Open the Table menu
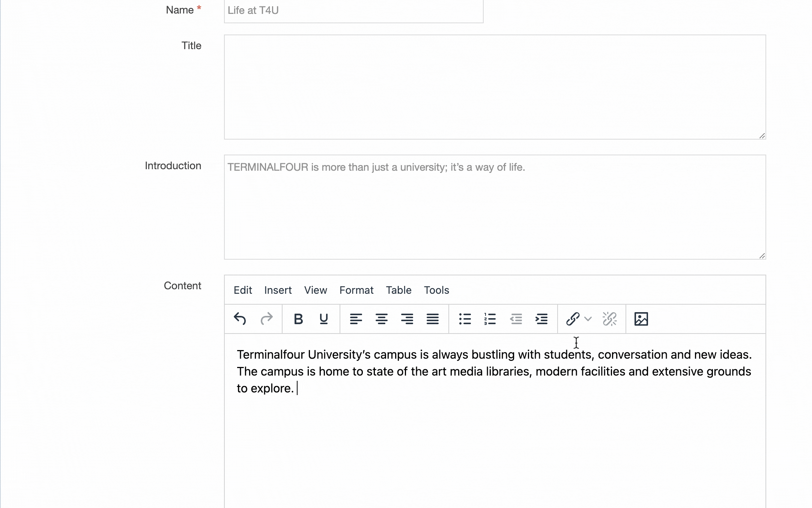This screenshot has height=508, width=812. (398, 290)
